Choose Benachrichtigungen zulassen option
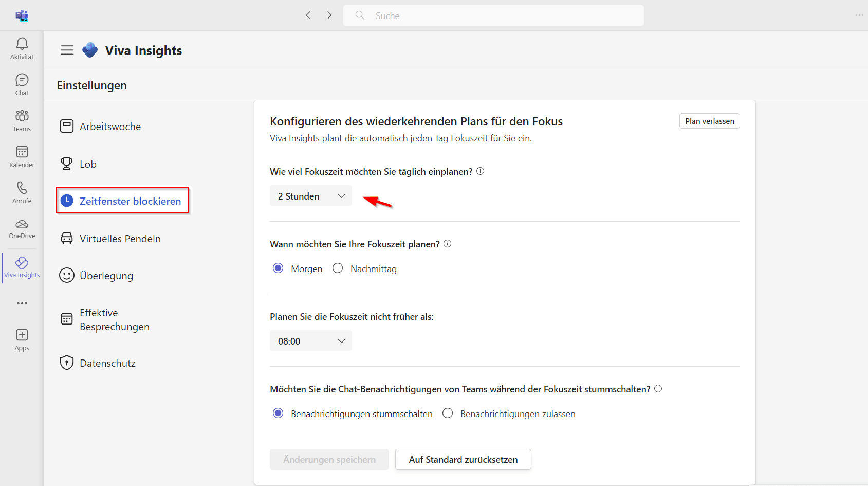The width and height of the screenshot is (868, 486). point(448,413)
